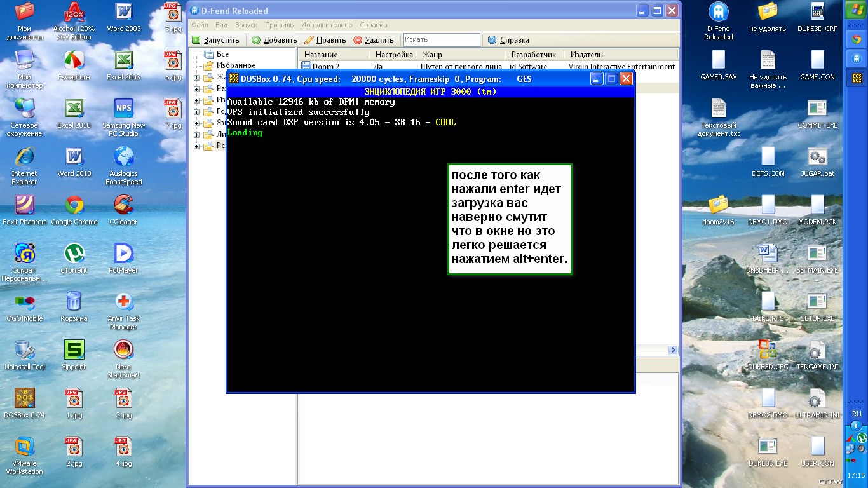Select the Корзина recycle bin icon
868x488 pixels.
coord(74,308)
